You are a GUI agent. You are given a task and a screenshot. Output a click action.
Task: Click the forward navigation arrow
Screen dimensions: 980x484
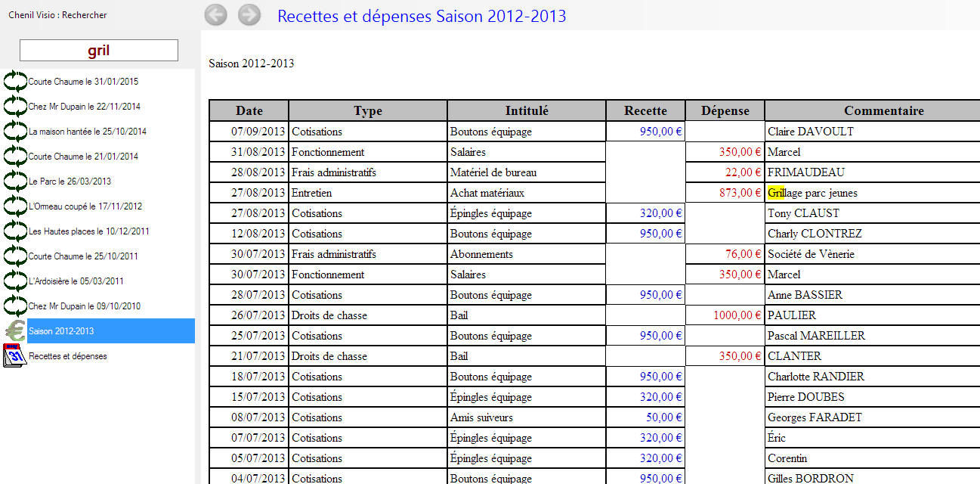(x=249, y=15)
